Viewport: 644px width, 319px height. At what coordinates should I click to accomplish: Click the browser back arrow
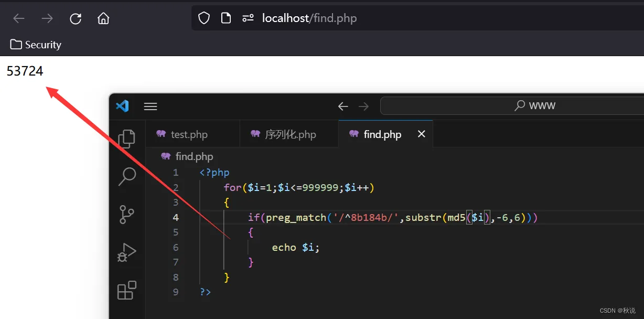(19, 18)
